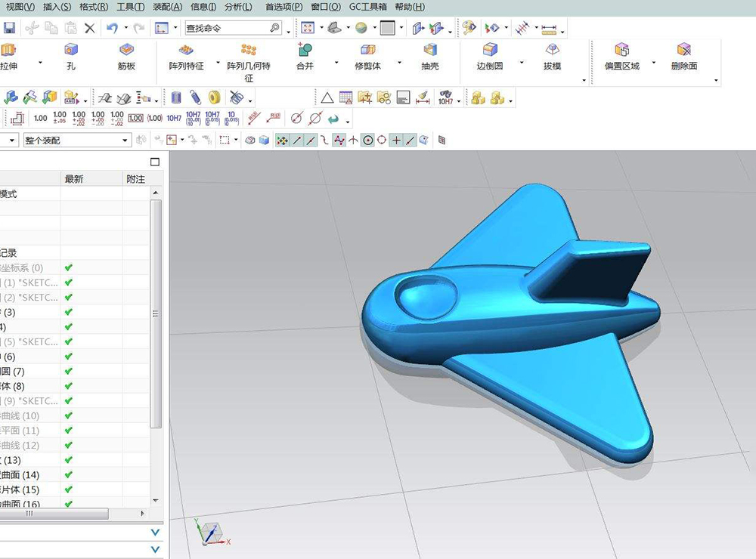Screen dimensions: 756x559
Task: Click the navigator panel maximize square
Action: point(155,162)
